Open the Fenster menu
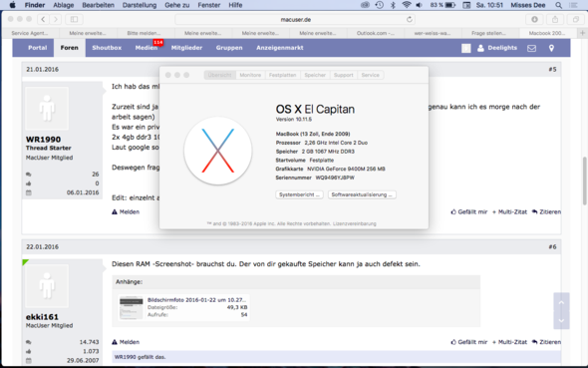This screenshot has height=368, width=588. click(209, 5)
